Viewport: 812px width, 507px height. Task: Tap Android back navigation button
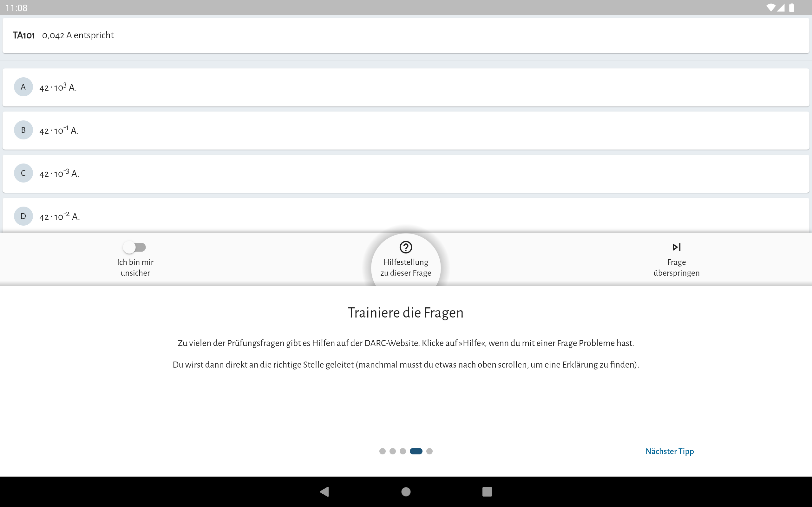pyautogui.click(x=324, y=491)
